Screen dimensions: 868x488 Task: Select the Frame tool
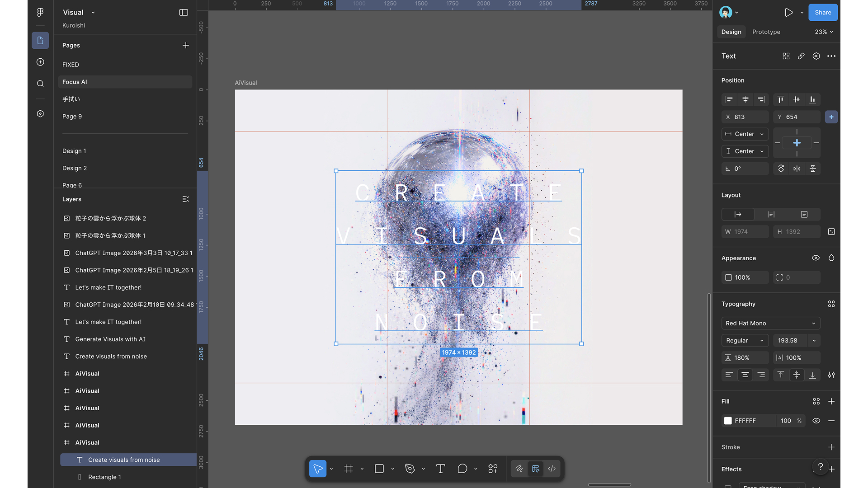tap(348, 469)
